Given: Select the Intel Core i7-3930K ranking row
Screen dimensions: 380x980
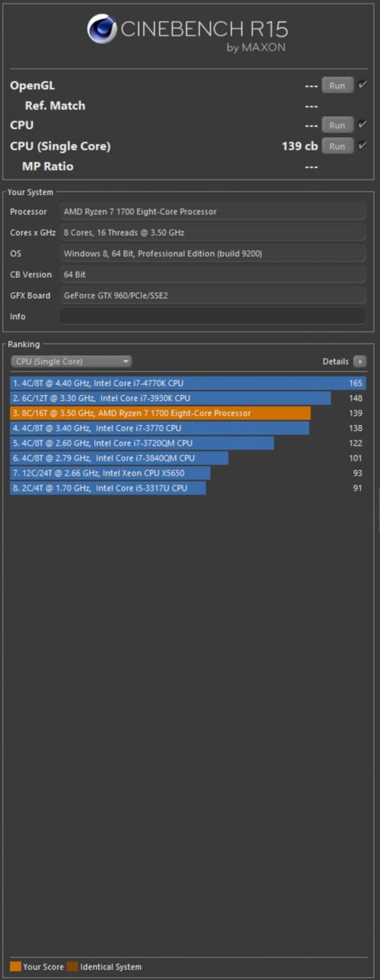Looking at the screenshot, I should (x=170, y=398).
